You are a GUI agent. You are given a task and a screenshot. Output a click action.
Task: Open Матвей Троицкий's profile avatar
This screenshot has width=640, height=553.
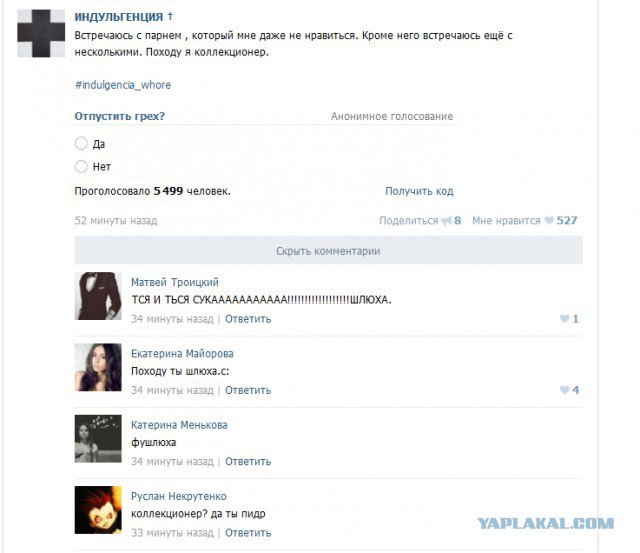(98, 296)
